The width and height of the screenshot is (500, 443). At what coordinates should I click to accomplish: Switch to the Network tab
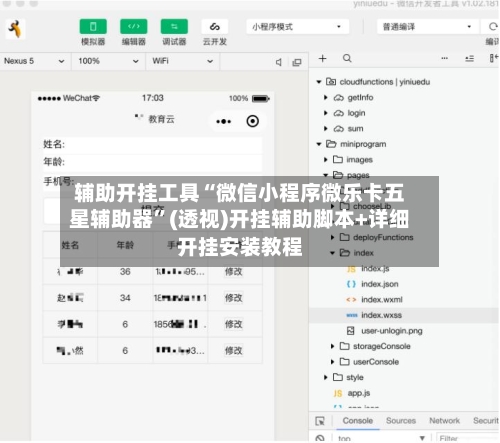tap(444, 421)
